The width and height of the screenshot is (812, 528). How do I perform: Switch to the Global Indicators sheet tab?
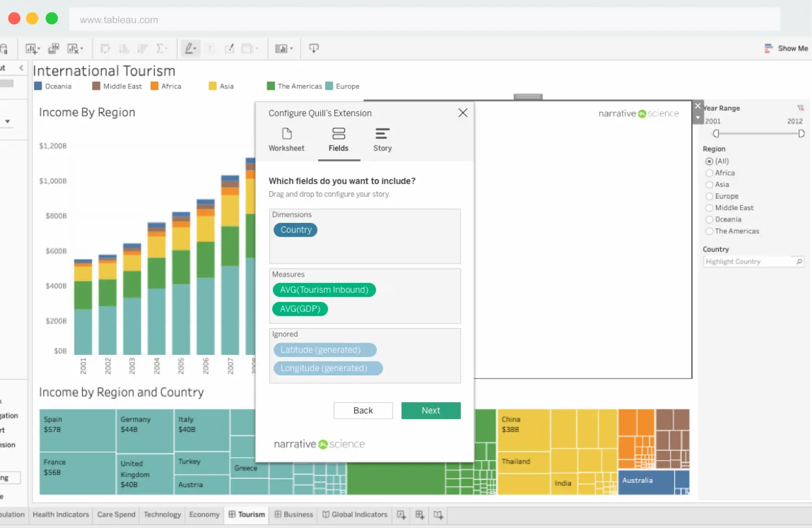355,515
